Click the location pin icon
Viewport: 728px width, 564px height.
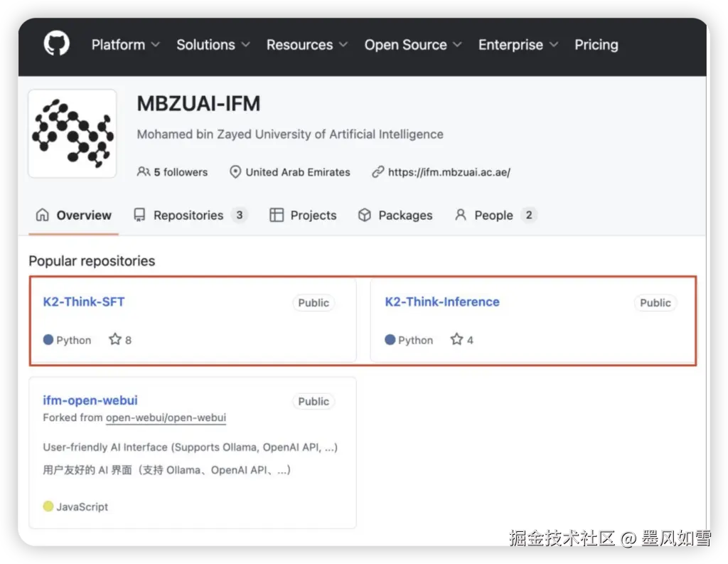(235, 172)
